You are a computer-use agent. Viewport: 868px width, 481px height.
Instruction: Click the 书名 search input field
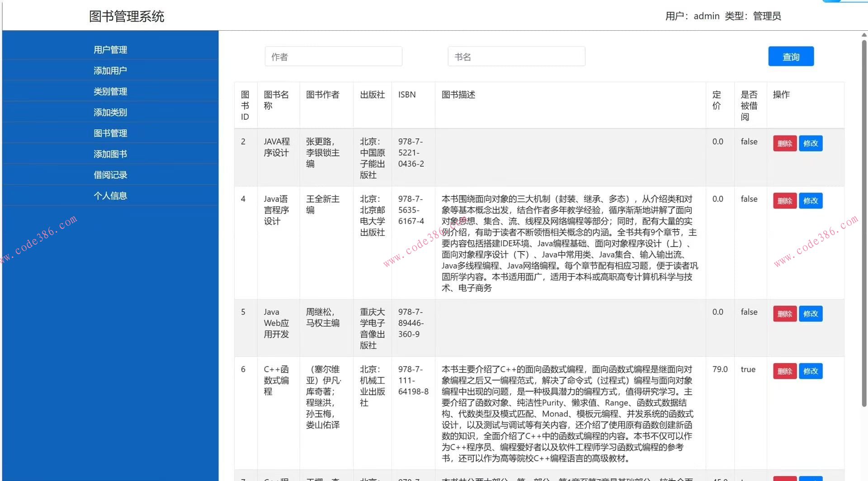tap(516, 56)
